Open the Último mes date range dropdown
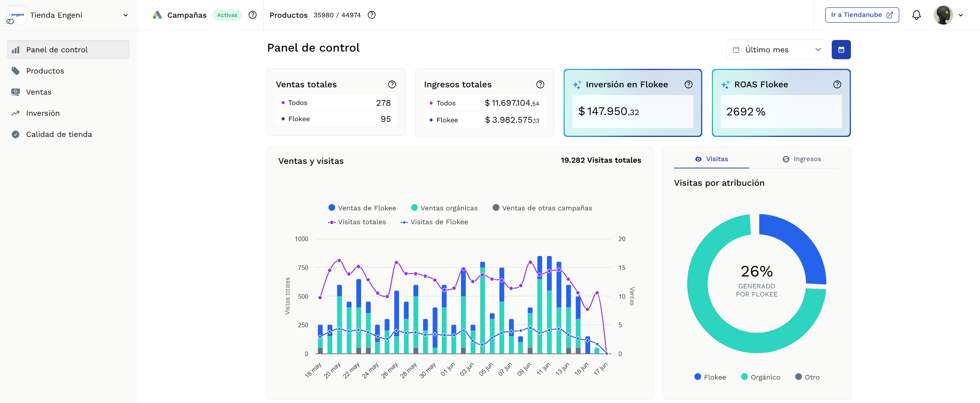The height and width of the screenshot is (403, 980). pyautogui.click(x=777, y=50)
